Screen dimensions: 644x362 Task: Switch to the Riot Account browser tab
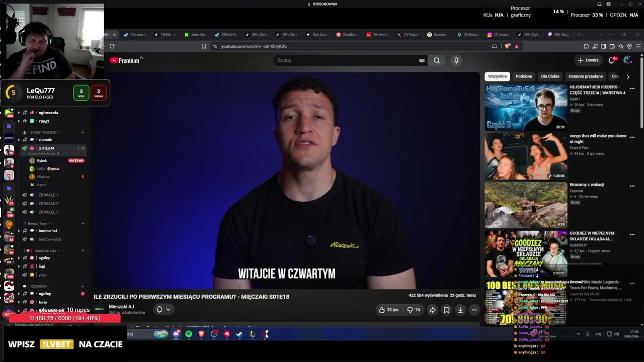point(317,35)
